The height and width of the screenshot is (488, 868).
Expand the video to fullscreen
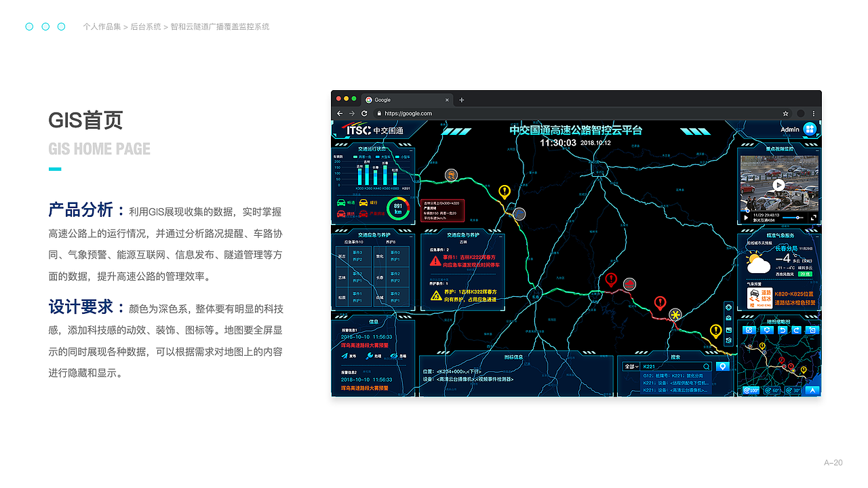pos(813,218)
